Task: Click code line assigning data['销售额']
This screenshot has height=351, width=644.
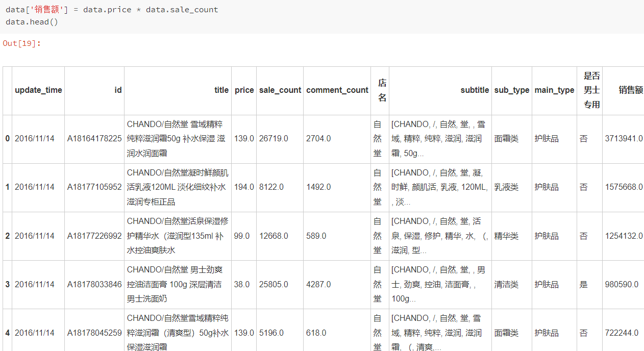Action: [112, 10]
